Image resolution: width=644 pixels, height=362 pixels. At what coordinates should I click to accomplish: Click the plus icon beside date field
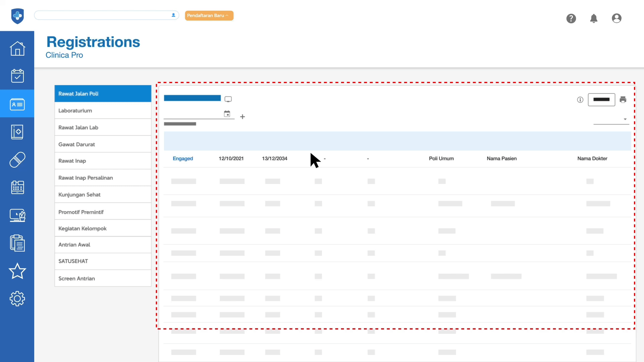click(243, 117)
